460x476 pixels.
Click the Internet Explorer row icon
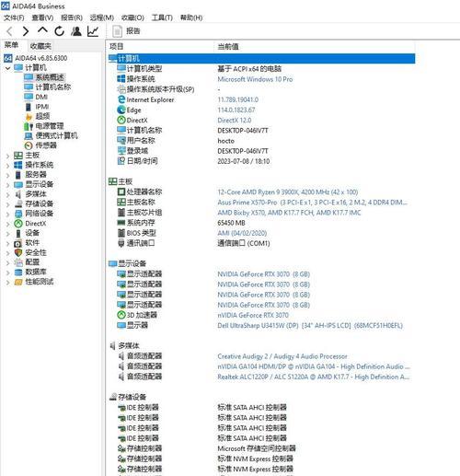pyautogui.click(x=121, y=99)
